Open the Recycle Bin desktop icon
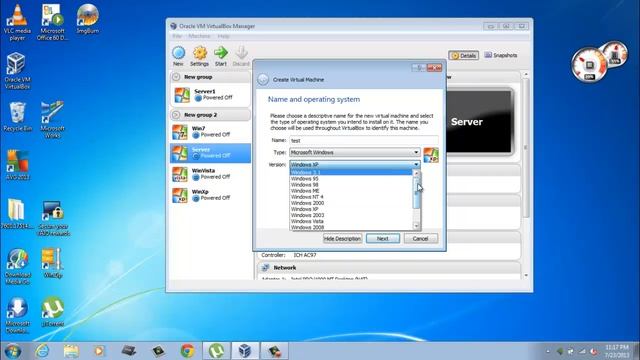 [x=17, y=117]
